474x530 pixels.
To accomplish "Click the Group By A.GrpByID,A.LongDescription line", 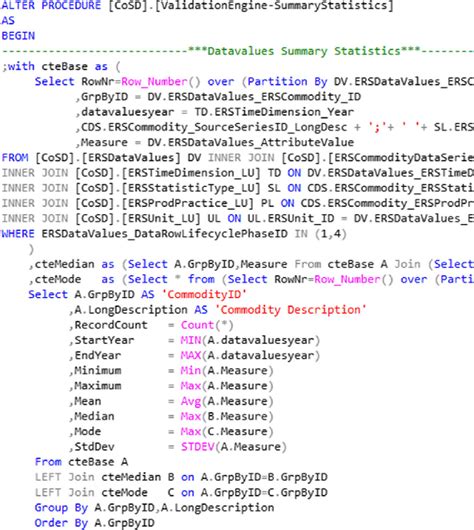I will pos(155,507).
